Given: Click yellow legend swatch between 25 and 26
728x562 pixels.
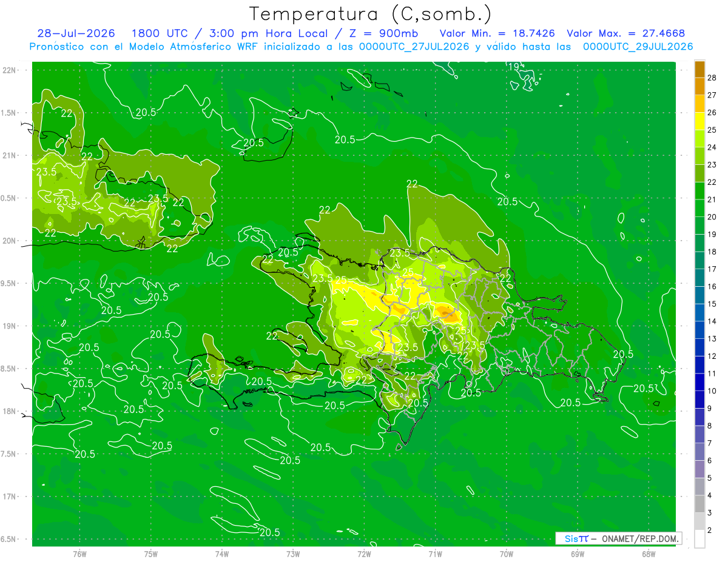Looking at the screenshot, I should tap(699, 121).
